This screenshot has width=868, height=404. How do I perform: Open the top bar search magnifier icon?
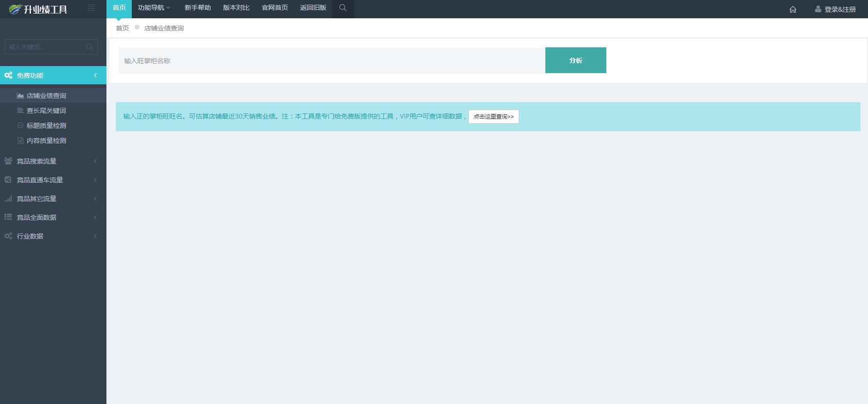click(343, 8)
